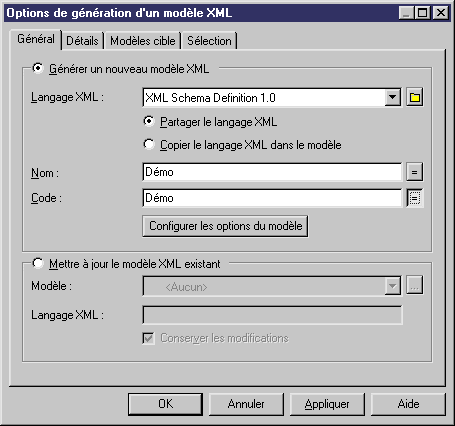Select Mettre à jour le modèle XML existant
The image size is (455, 426).
(38, 263)
